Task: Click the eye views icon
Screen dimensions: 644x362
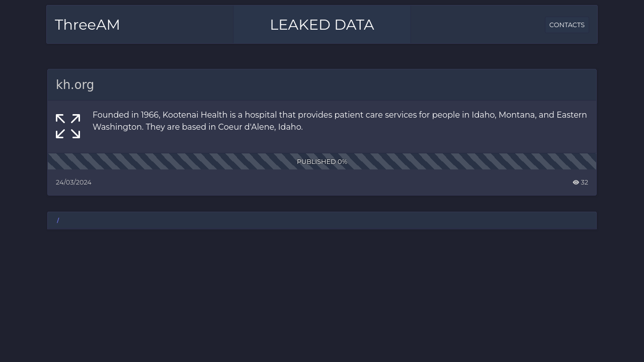Action: [576, 183]
